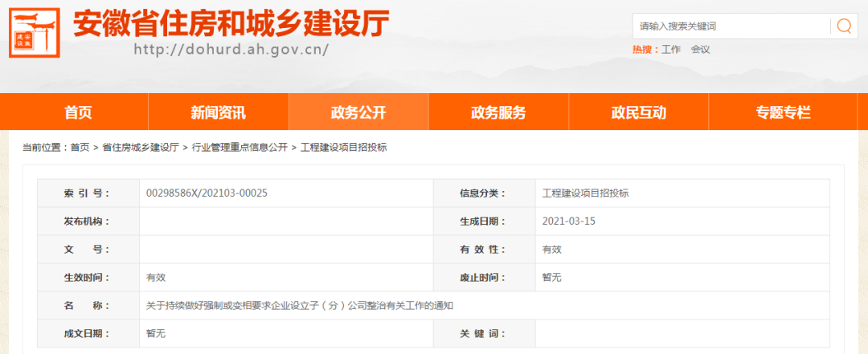868x354 pixels.
Task: Click the hot search term 工作
Action: click(670, 50)
